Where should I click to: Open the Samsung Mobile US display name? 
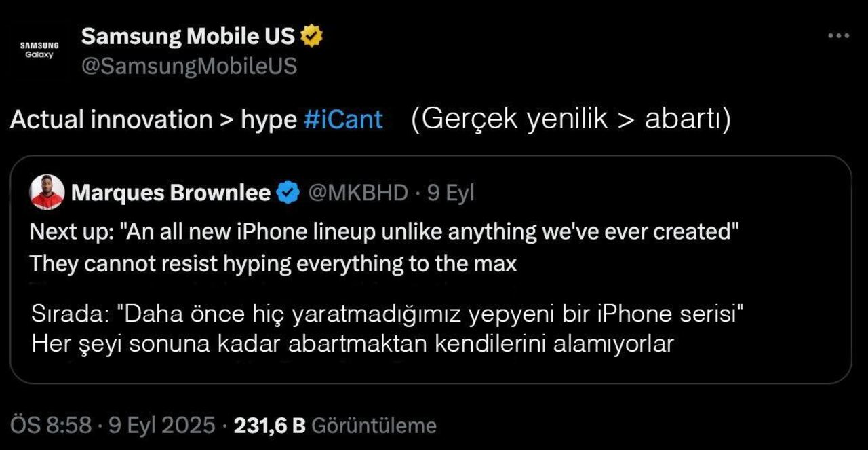[x=188, y=36]
